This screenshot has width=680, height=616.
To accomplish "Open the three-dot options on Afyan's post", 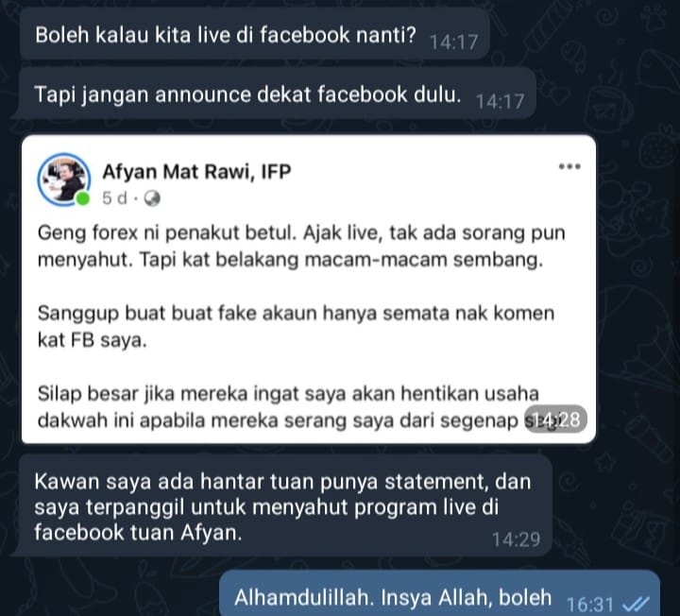I will point(569,166).
